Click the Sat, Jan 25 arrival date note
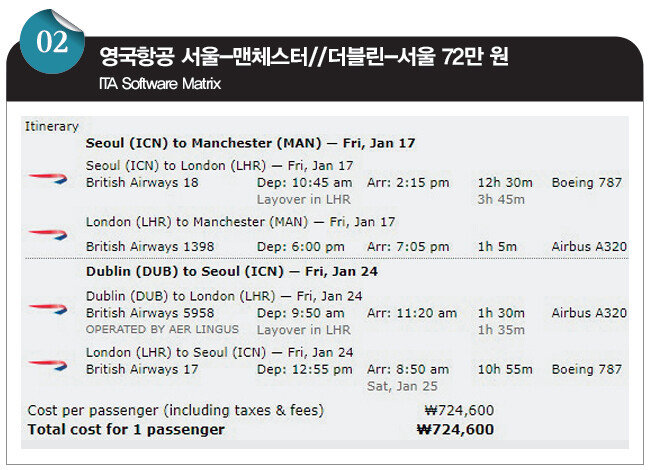Image resolution: width=650 pixels, height=470 pixels. point(402,385)
